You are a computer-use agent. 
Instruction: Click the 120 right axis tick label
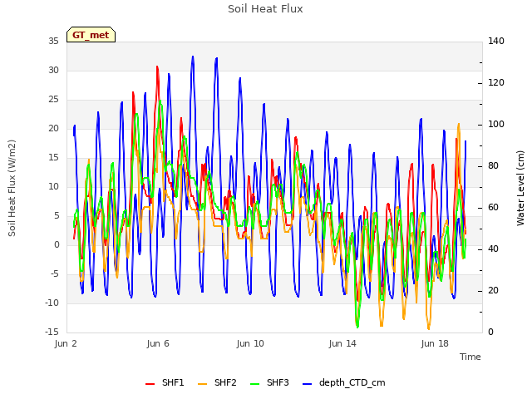[496, 83]
